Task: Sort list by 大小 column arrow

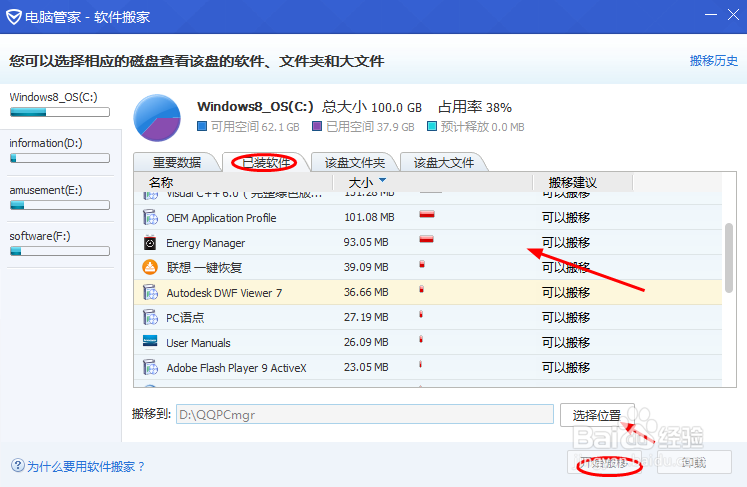Action: [382, 181]
